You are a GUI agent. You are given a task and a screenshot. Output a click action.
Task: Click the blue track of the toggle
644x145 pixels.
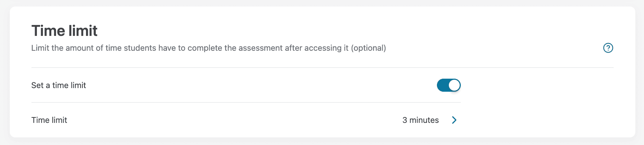(442, 85)
